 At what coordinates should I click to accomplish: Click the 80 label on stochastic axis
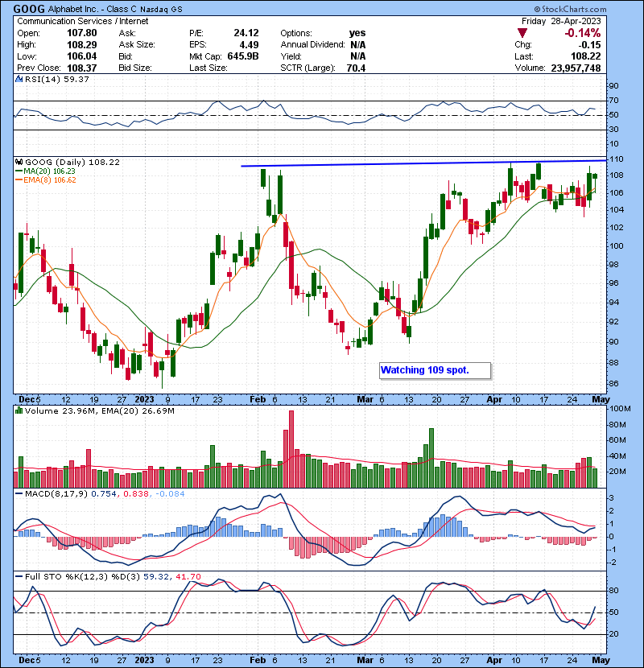click(x=613, y=591)
